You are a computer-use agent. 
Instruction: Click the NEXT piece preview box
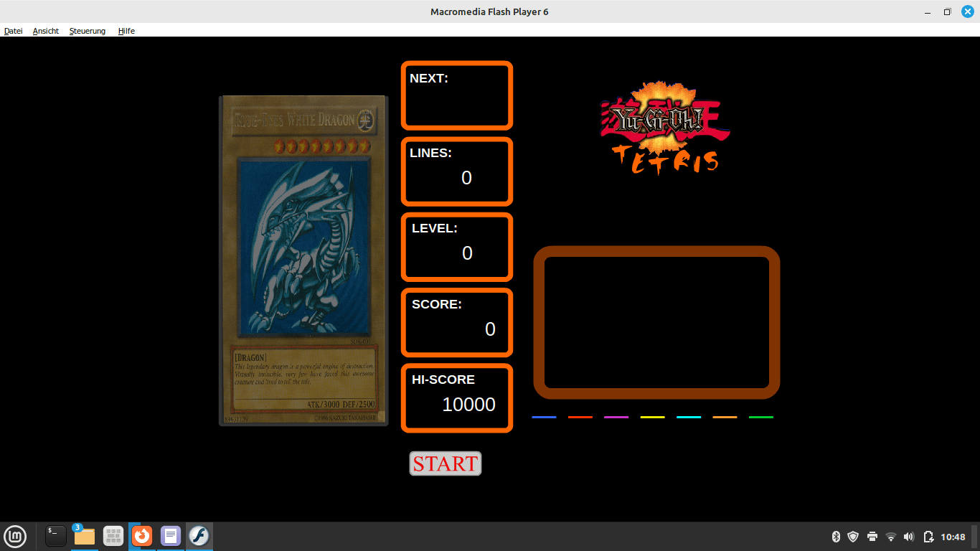click(x=457, y=95)
